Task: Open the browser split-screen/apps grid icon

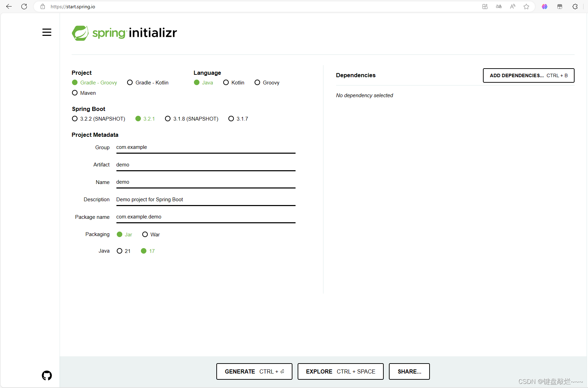Action: [x=485, y=7]
